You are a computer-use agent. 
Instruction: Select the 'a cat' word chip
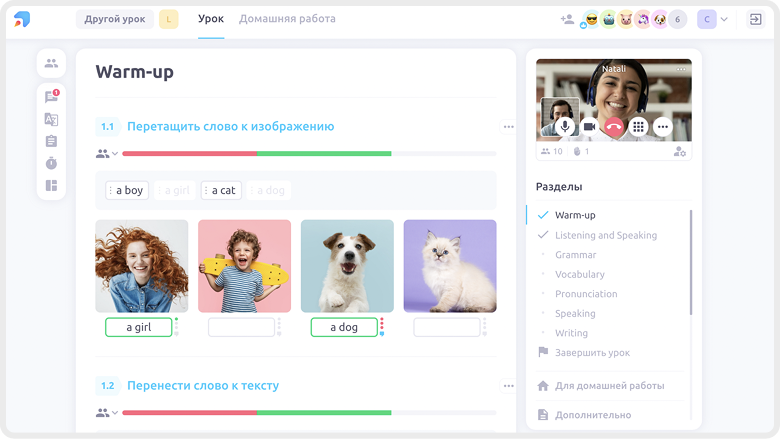click(x=221, y=190)
